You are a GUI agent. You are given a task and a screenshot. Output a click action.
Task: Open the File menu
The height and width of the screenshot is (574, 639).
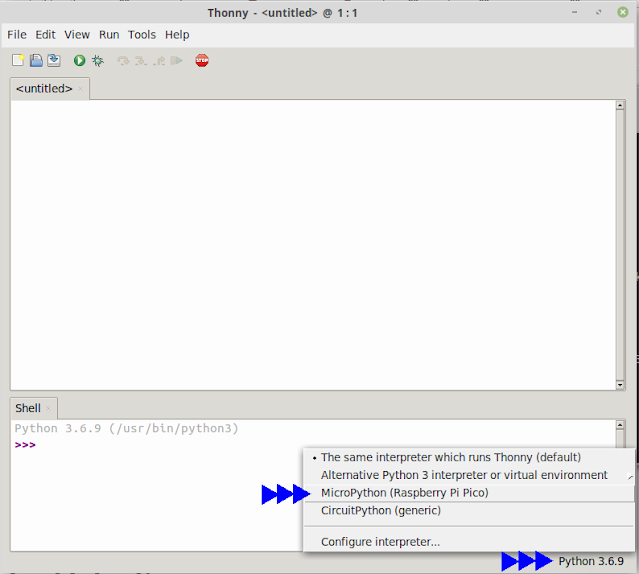[x=17, y=35]
